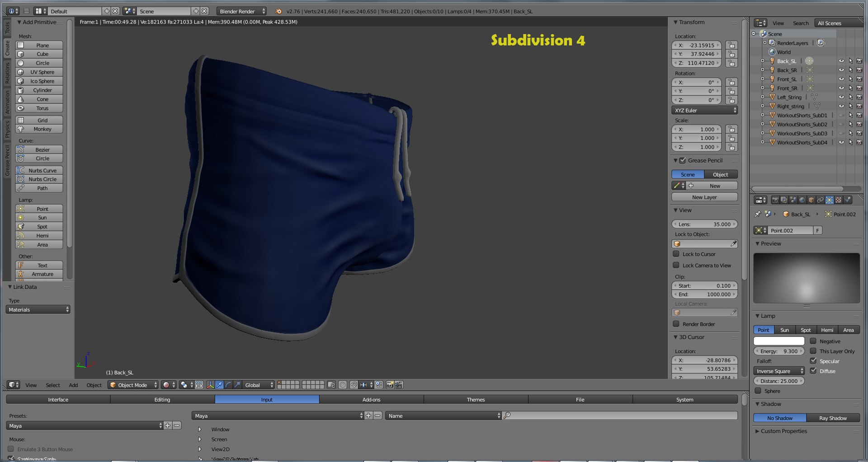
Task: Show WorkoutShorts_SubD2 via its eye icon
Action: [841, 124]
